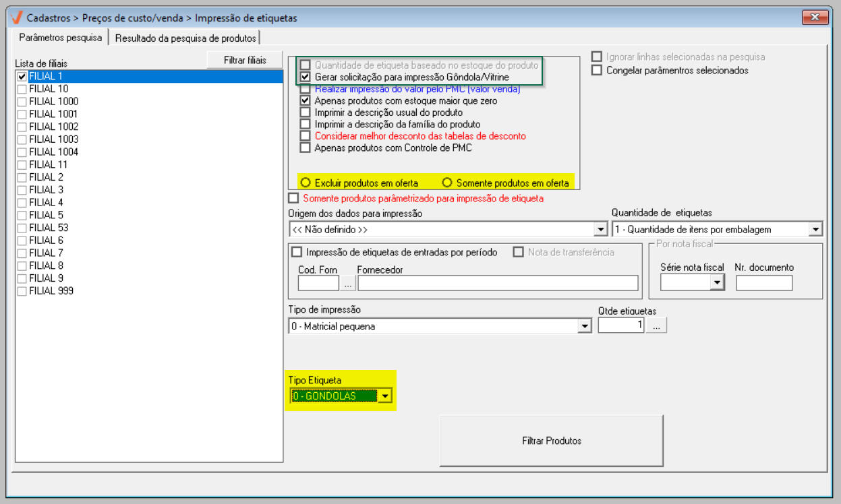The width and height of the screenshot is (841, 504).
Task: Click the Qtde etiquetas input field
Action: 621,325
